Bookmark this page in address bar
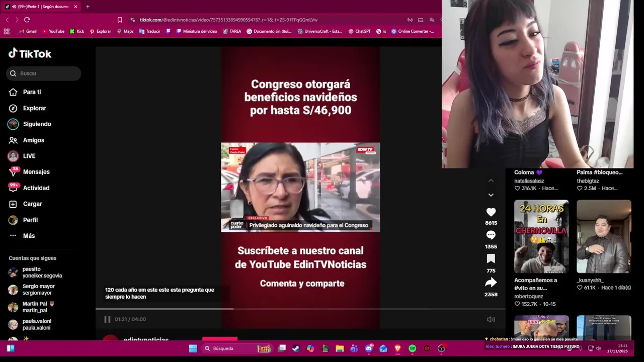The height and width of the screenshot is (362, 644). 120,20
